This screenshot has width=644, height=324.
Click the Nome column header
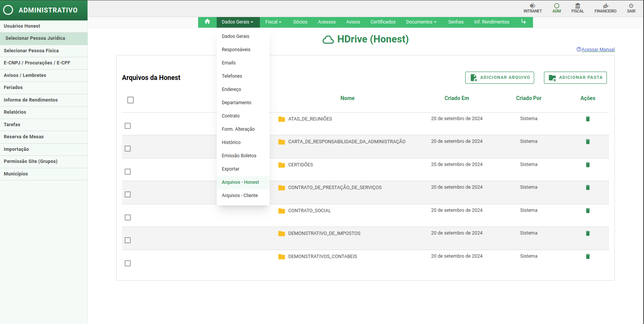click(347, 98)
